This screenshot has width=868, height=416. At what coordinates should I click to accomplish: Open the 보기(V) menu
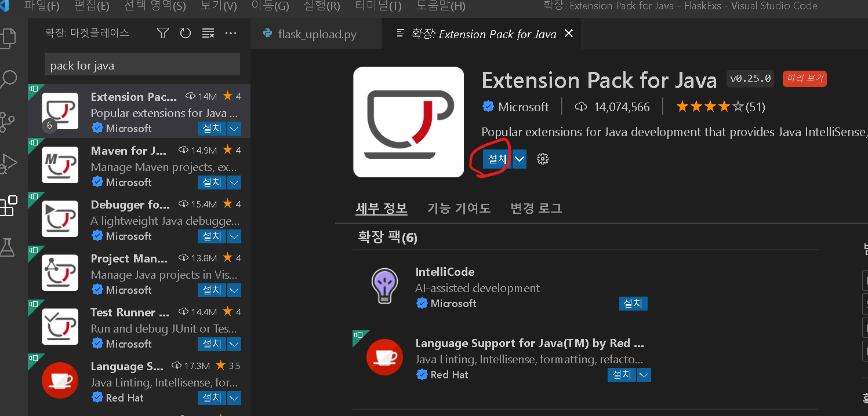pos(219,6)
